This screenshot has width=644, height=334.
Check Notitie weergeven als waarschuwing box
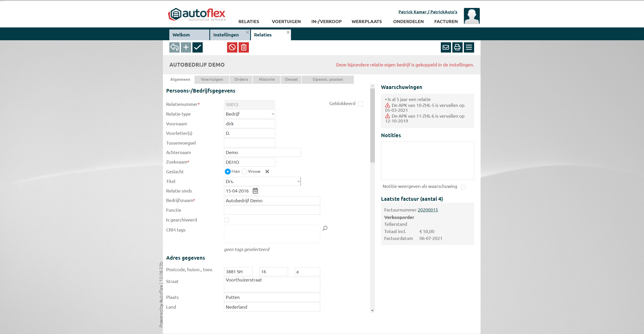[x=463, y=187]
